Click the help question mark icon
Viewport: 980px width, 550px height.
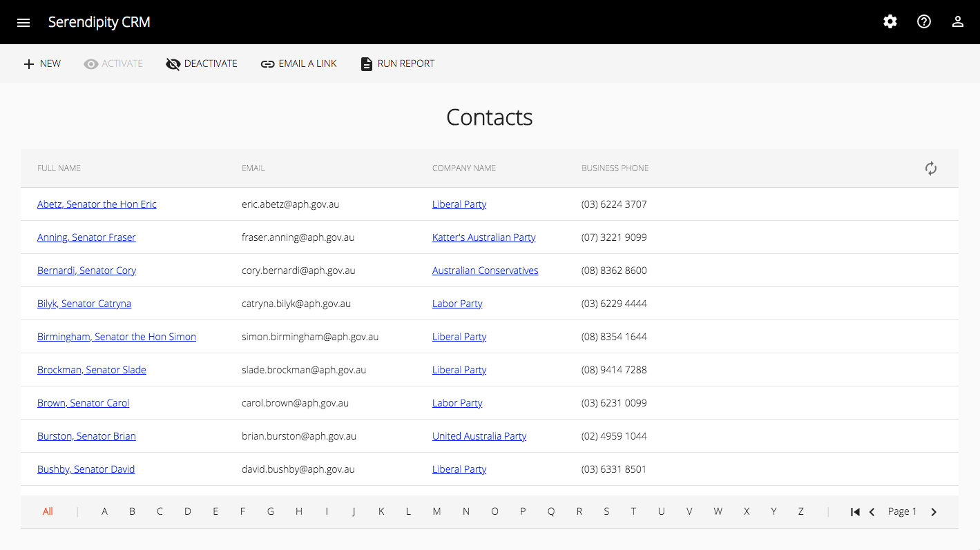point(923,21)
